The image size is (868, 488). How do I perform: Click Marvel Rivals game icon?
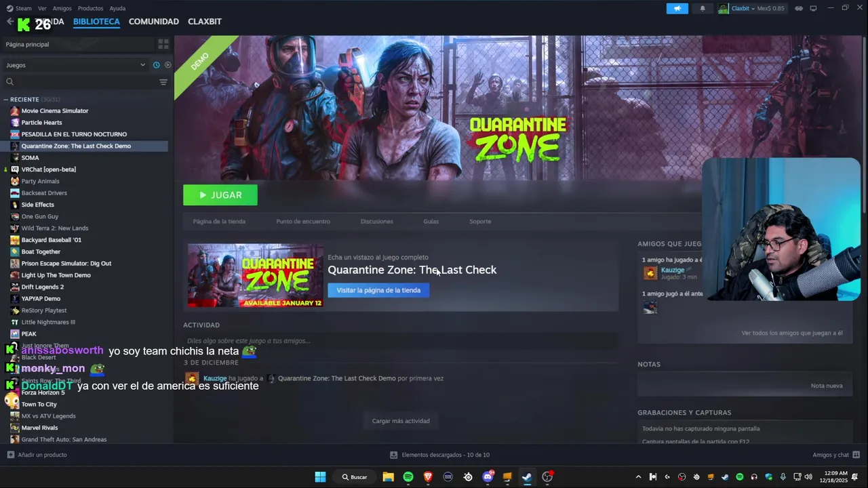click(15, 428)
